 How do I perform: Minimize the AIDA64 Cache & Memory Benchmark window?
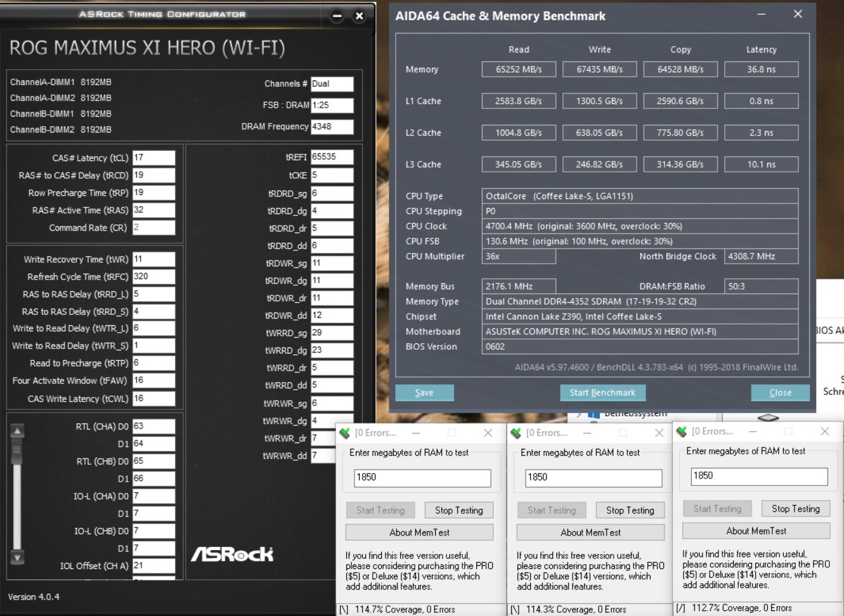(x=762, y=15)
